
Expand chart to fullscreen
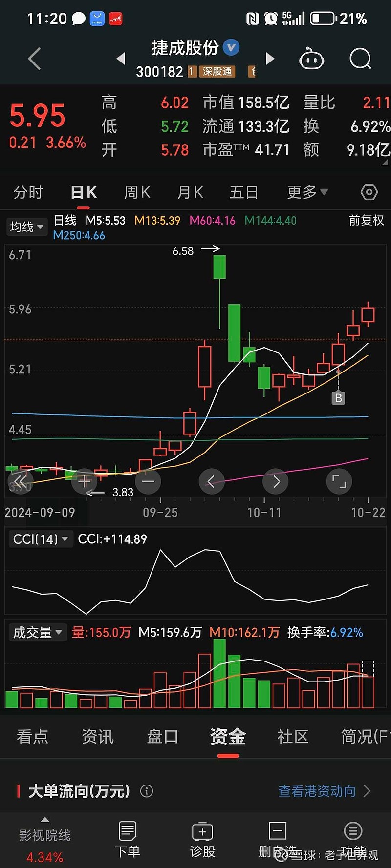tap(339, 482)
